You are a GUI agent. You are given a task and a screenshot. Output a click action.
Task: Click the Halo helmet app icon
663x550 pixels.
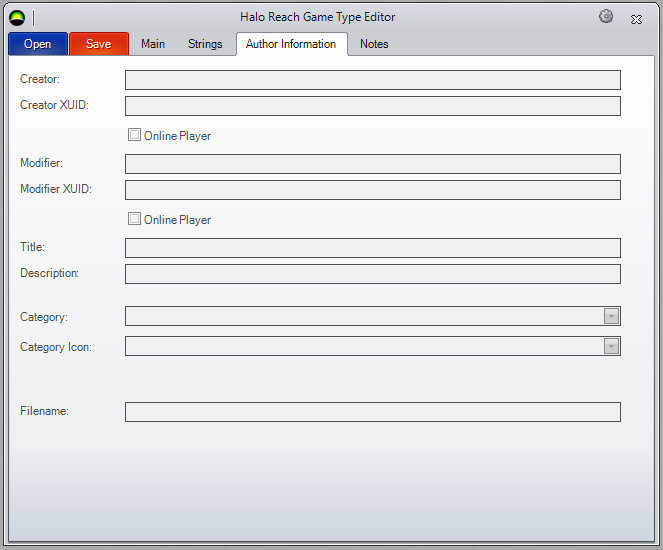click(17, 17)
